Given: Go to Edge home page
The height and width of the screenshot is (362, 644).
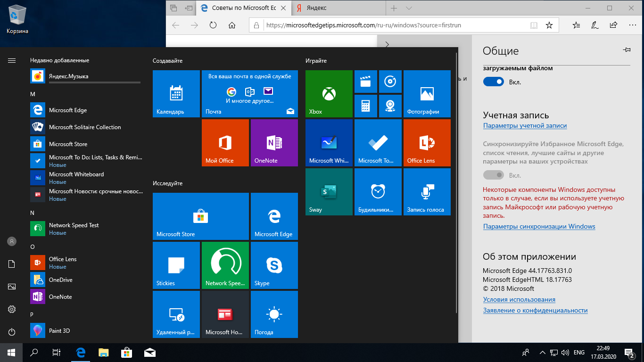Looking at the screenshot, I should [x=231, y=25].
